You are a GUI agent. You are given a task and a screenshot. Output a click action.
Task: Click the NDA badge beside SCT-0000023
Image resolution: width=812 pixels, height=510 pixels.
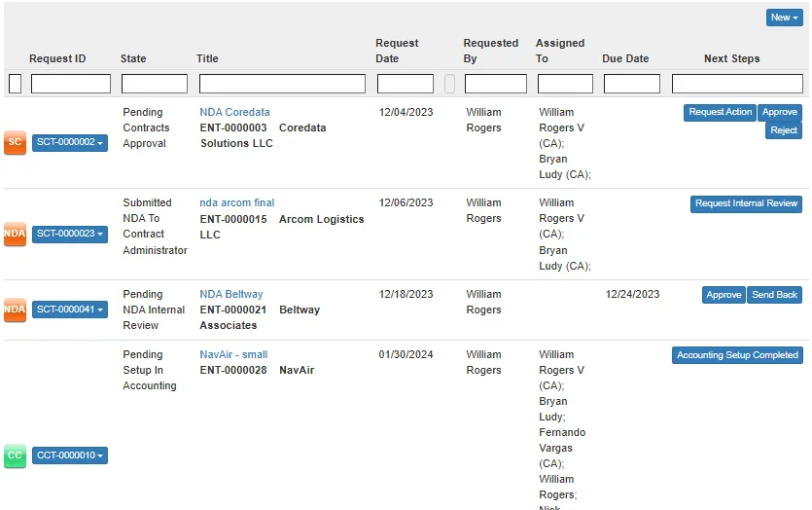click(15, 234)
